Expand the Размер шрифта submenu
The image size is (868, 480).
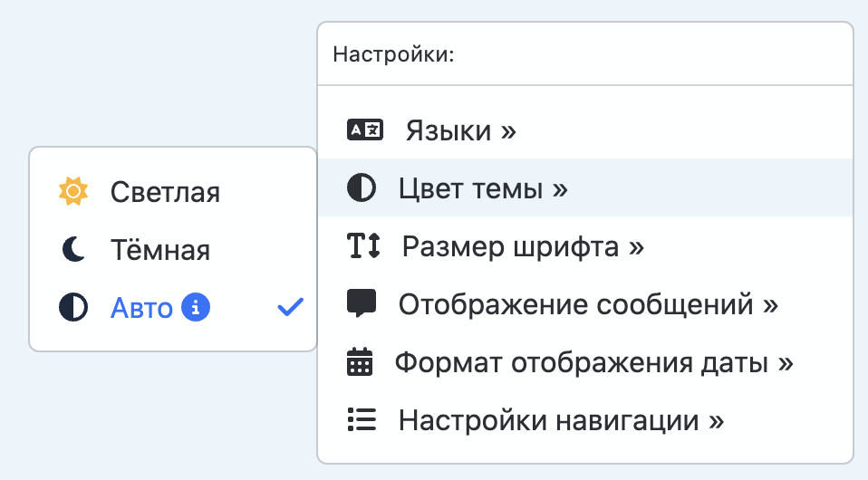523,246
